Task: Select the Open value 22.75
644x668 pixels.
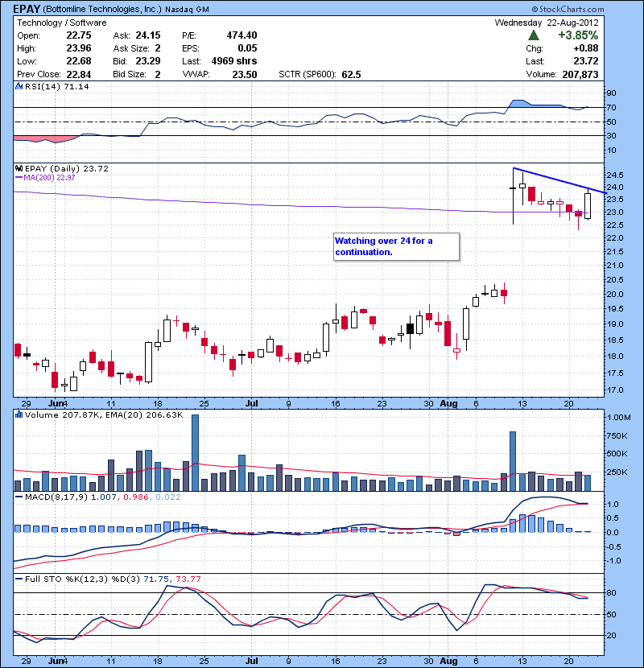Action: [x=78, y=35]
